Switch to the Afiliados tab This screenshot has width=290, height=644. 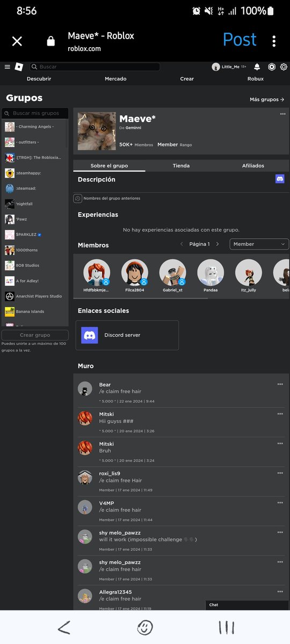tap(253, 166)
